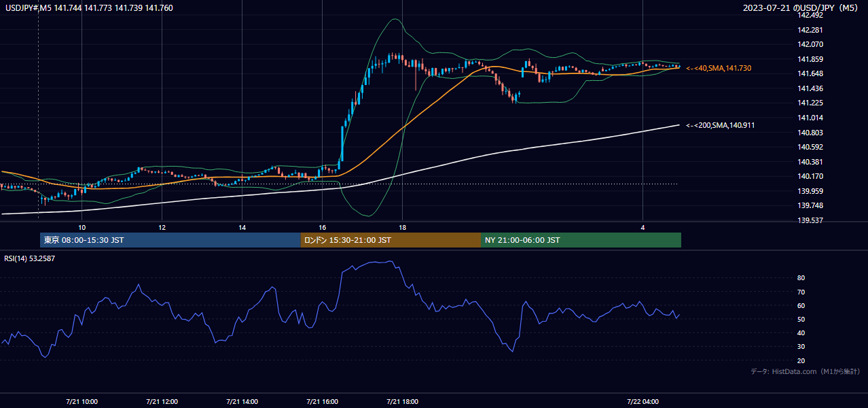Click the 141.436 price scale value

tap(811, 89)
